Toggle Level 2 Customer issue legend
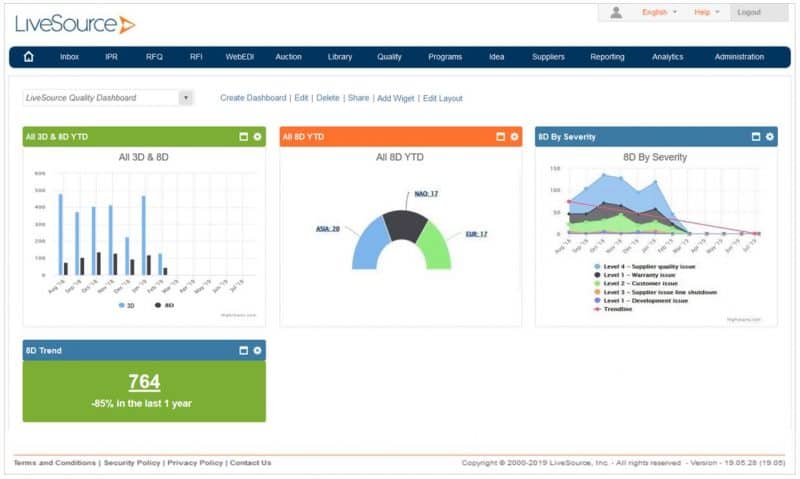Image resolution: width=800 pixels, height=479 pixels. [636, 283]
